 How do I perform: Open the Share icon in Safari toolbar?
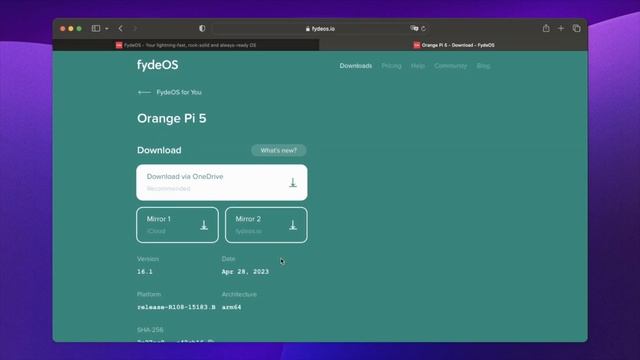pos(546,28)
